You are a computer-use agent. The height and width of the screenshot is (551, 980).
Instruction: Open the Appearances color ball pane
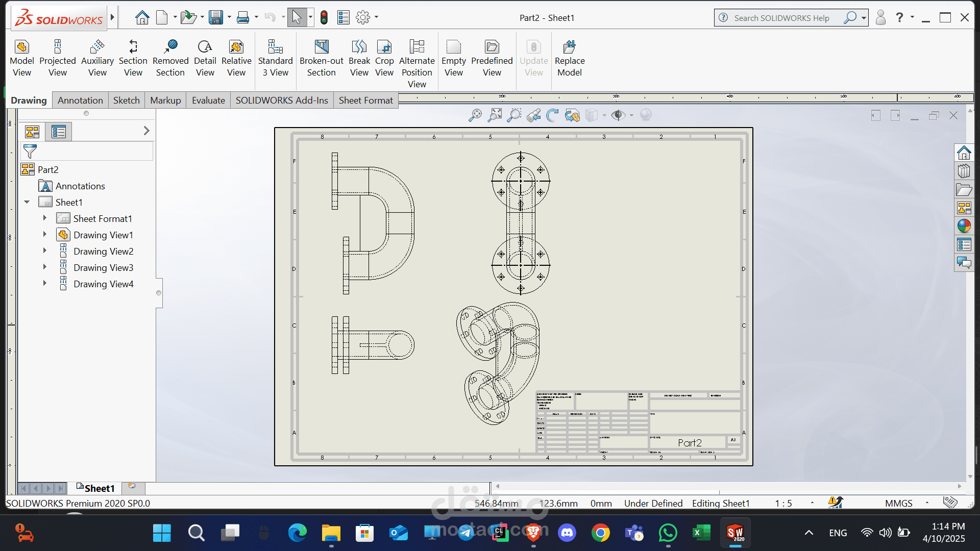click(x=964, y=226)
